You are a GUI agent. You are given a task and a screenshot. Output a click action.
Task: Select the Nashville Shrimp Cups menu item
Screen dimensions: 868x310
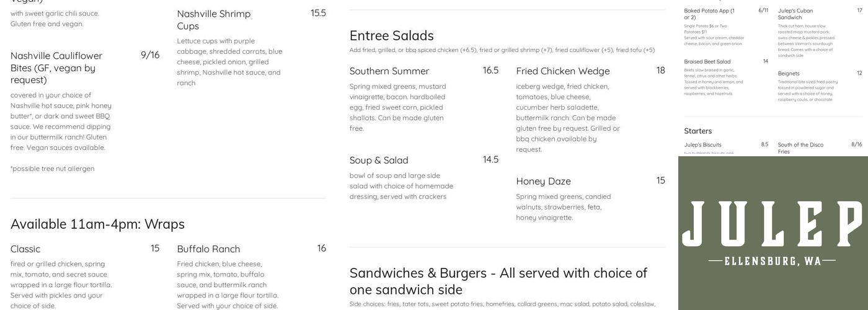tap(214, 20)
